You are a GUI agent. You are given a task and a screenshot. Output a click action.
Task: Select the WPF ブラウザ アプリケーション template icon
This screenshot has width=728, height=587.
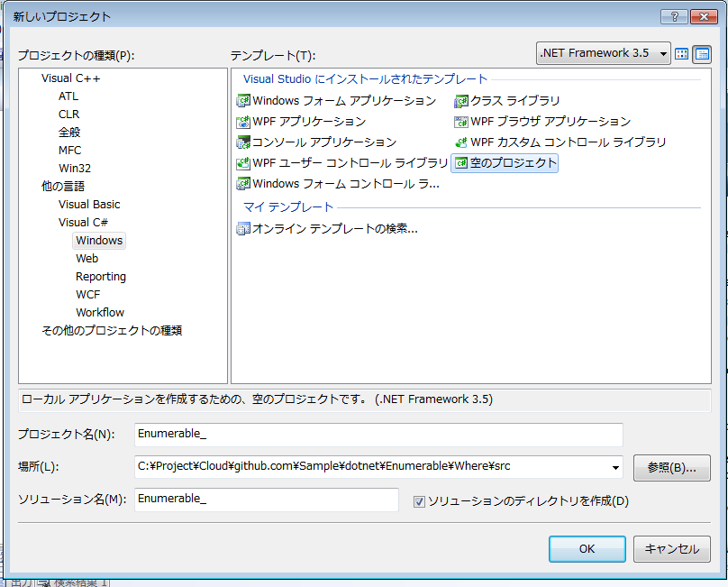click(x=461, y=122)
